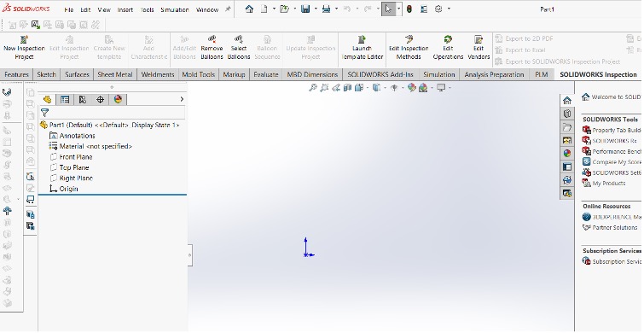Switch to the Evaluate tab

(x=266, y=74)
